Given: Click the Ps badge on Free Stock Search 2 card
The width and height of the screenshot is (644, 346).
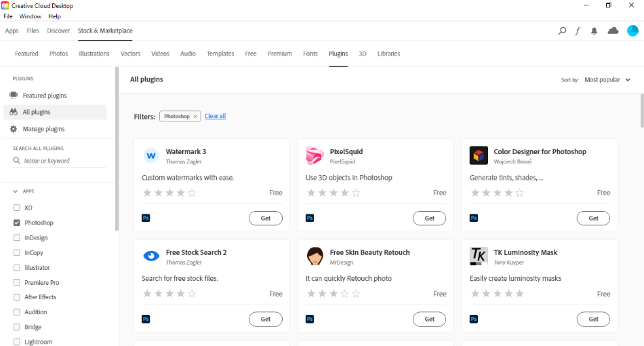Looking at the screenshot, I should [x=146, y=319].
